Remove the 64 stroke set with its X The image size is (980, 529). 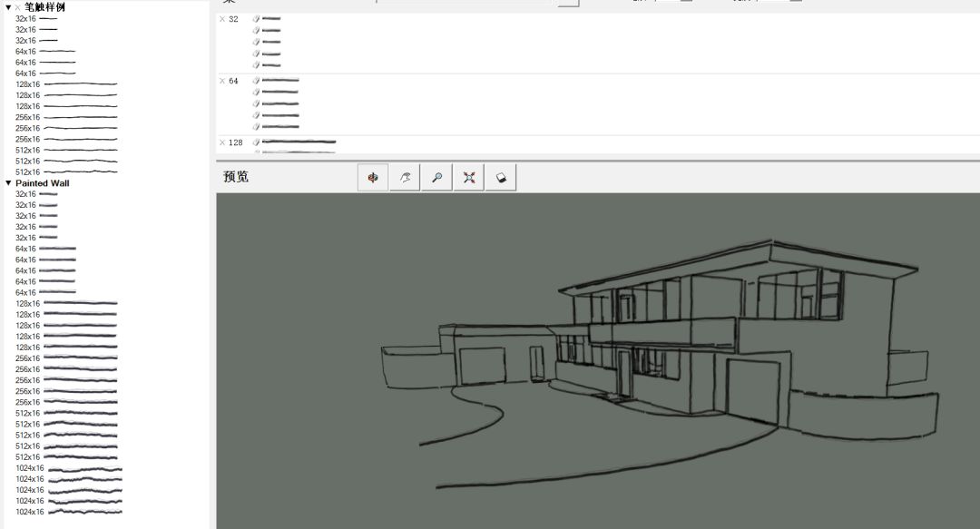click(x=222, y=81)
